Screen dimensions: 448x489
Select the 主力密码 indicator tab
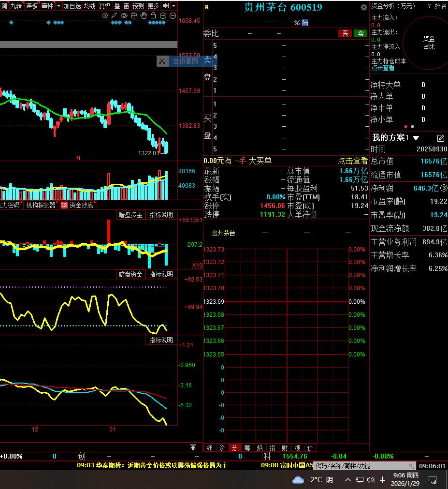pos(10,205)
